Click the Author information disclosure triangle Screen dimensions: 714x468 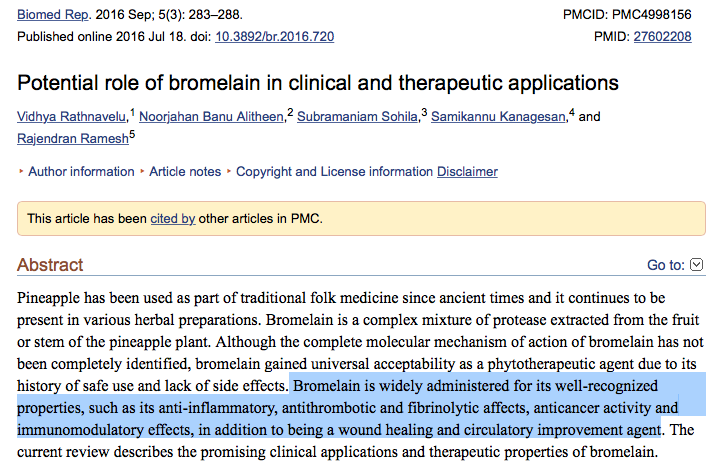[x=22, y=171]
